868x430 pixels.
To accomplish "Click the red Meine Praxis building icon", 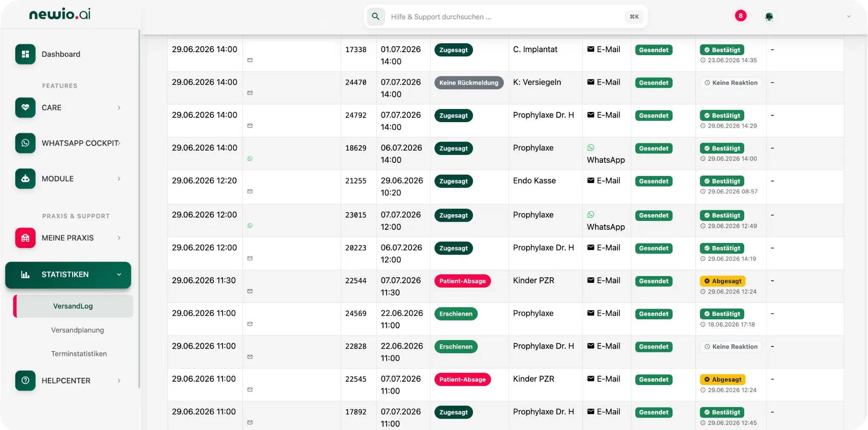I will point(25,238).
